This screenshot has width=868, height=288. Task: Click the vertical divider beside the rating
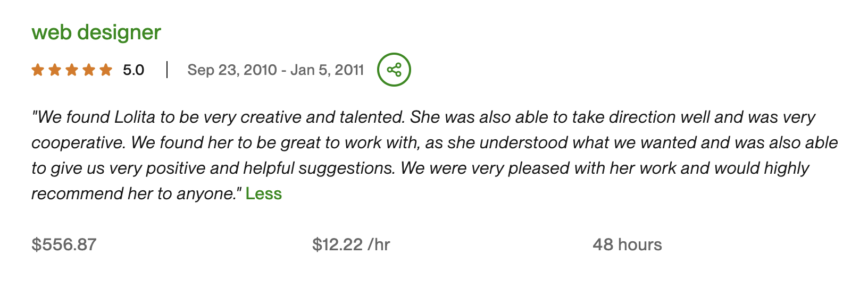click(167, 70)
